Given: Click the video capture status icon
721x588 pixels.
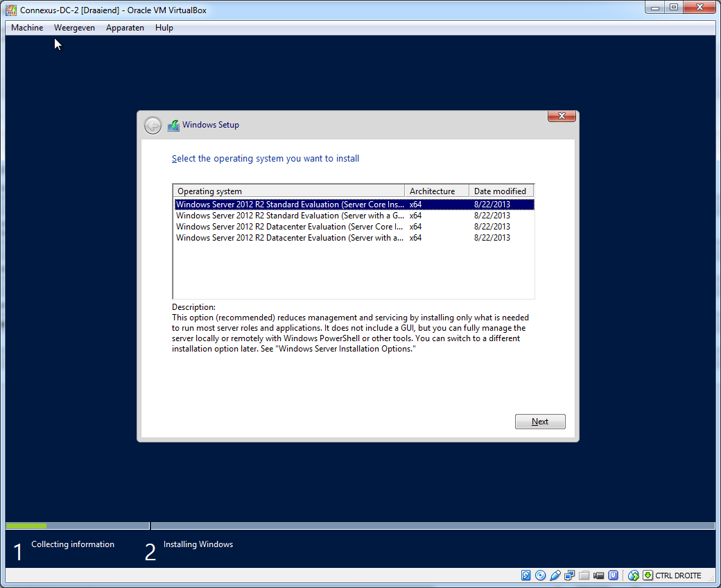Looking at the screenshot, I should coord(599,575).
